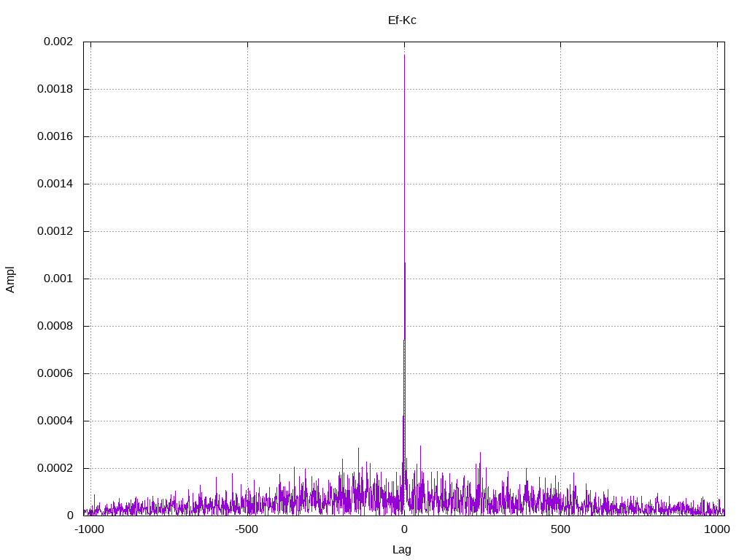This screenshot has width=747, height=560.
Task: Click y-axis tick label 0.0008
Action: click(x=55, y=326)
